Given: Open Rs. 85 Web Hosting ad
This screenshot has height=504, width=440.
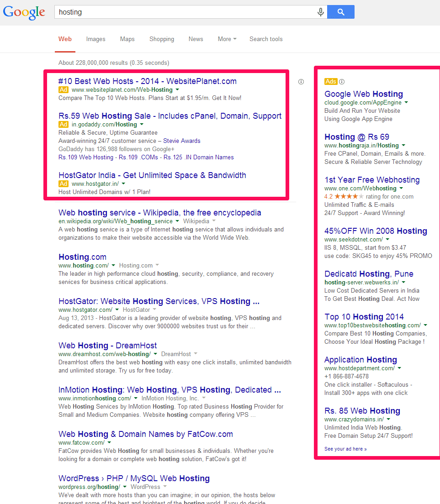Looking at the screenshot, I should click(x=362, y=411).
